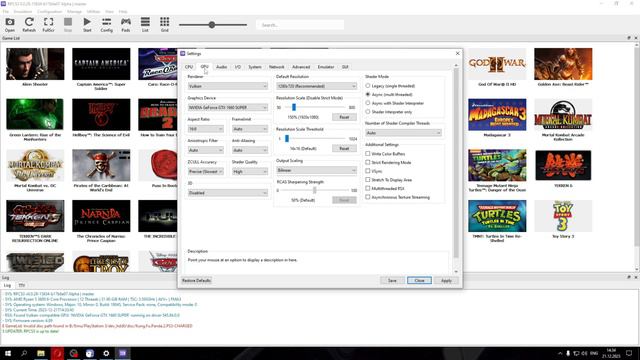Open the Aspect Ratio dropdown
This screenshot has width=640, height=360.
[206, 129]
